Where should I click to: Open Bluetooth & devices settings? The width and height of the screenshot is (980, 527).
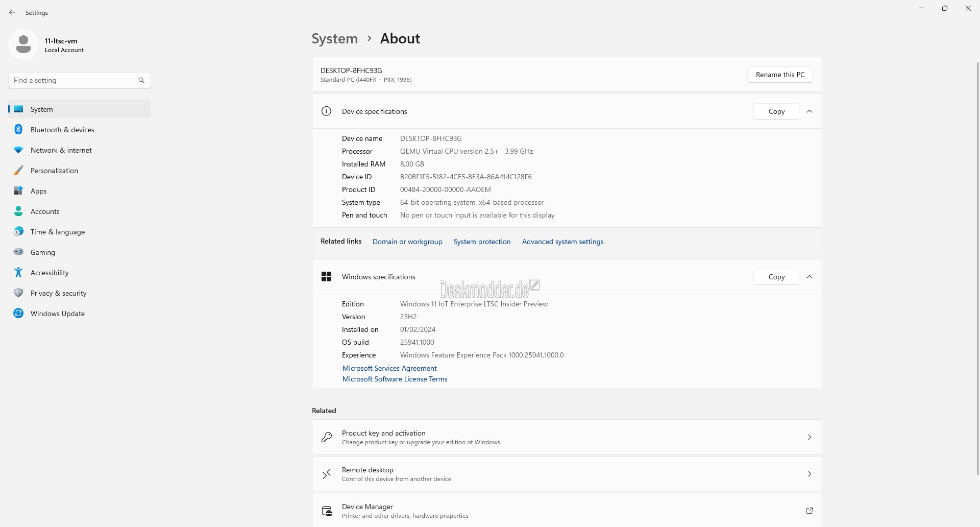click(80, 130)
